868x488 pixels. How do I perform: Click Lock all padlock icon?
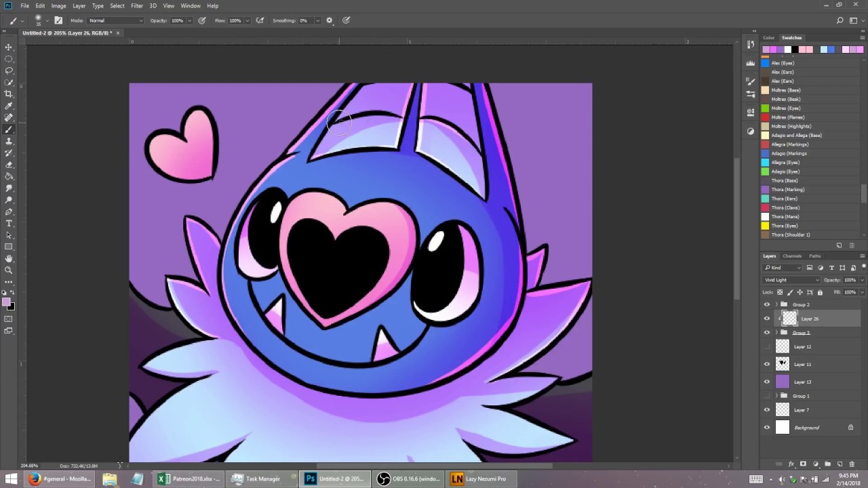coord(820,292)
